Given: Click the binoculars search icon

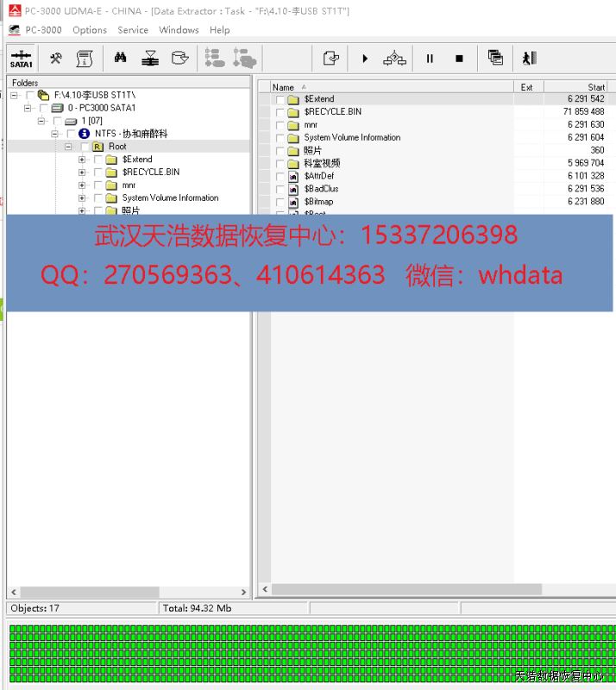Looking at the screenshot, I should [x=121, y=59].
